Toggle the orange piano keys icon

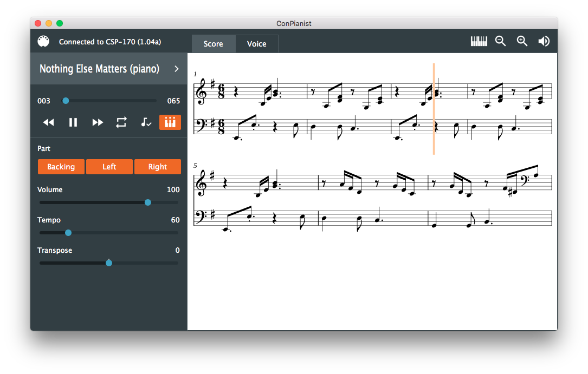(x=170, y=122)
